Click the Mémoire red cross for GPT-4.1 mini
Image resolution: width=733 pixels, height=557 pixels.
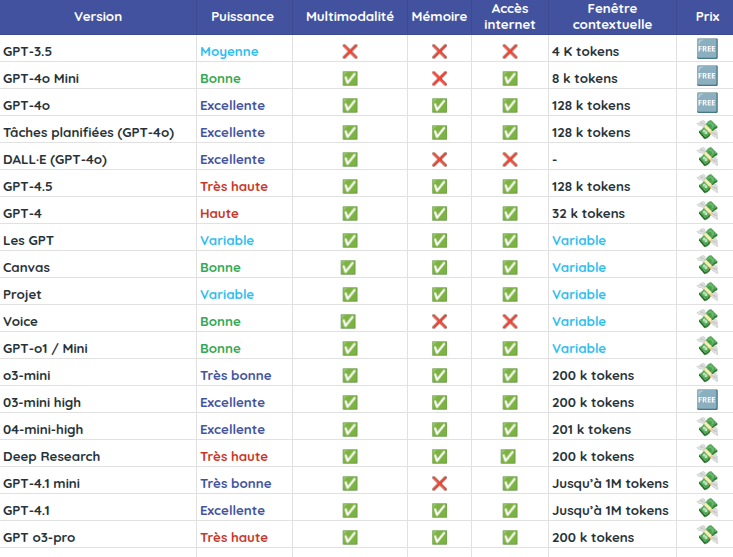pos(439,484)
